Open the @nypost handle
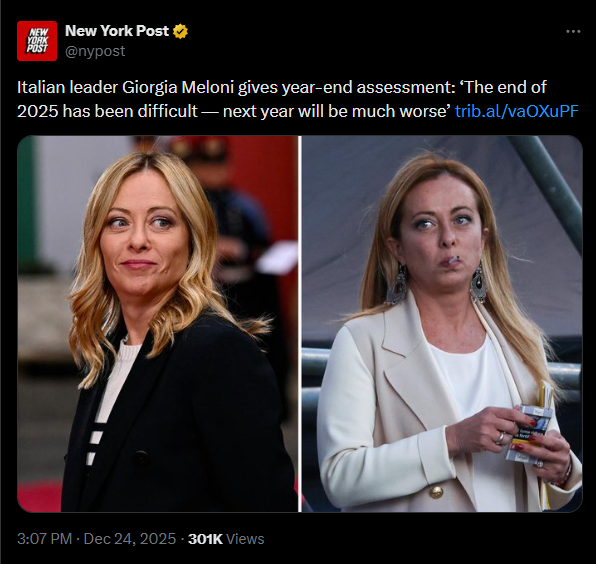 [95, 51]
